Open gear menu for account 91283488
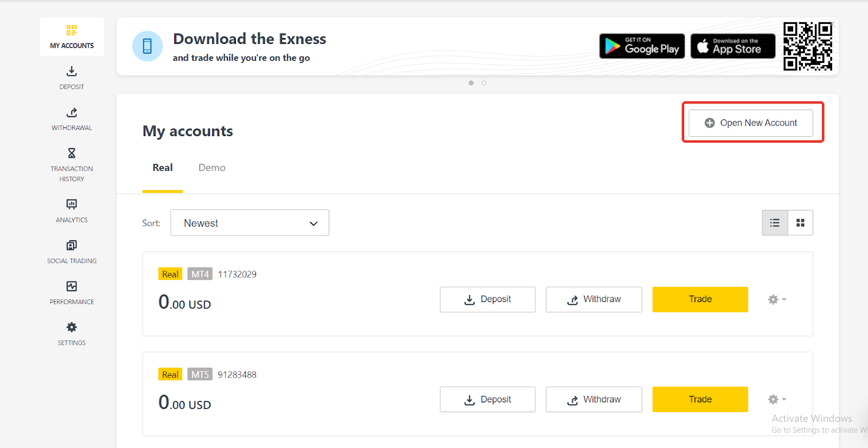Viewport: 868px width, 448px height. click(777, 400)
